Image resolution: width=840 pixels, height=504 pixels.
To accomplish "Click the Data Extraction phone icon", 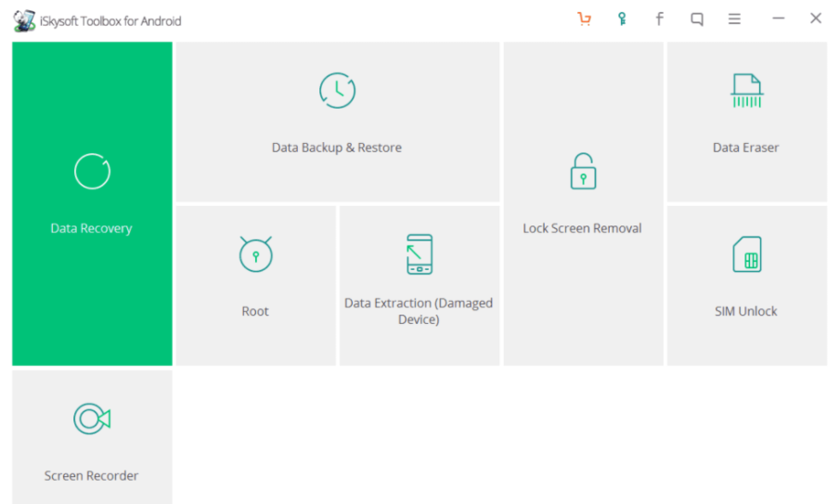I will click(x=419, y=254).
